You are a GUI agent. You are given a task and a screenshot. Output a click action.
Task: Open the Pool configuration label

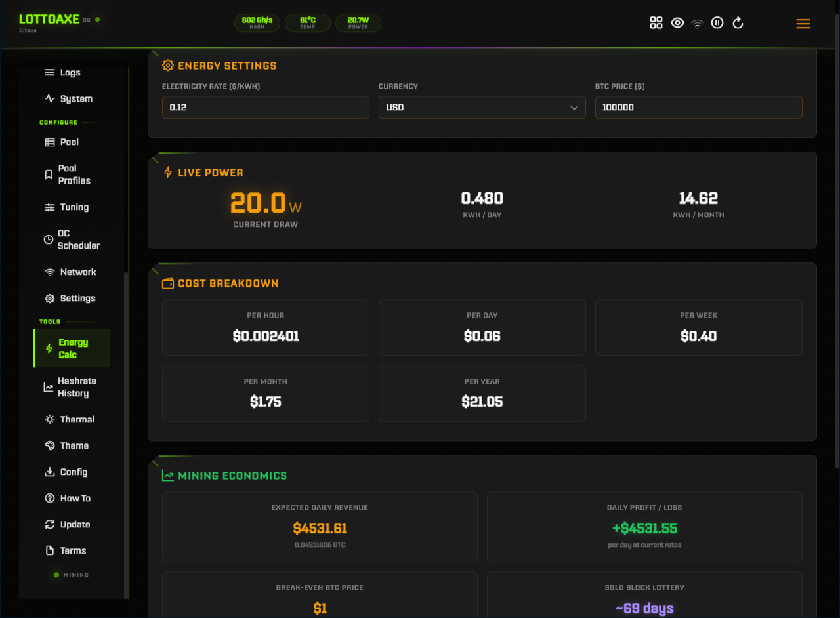pos(70,142)
